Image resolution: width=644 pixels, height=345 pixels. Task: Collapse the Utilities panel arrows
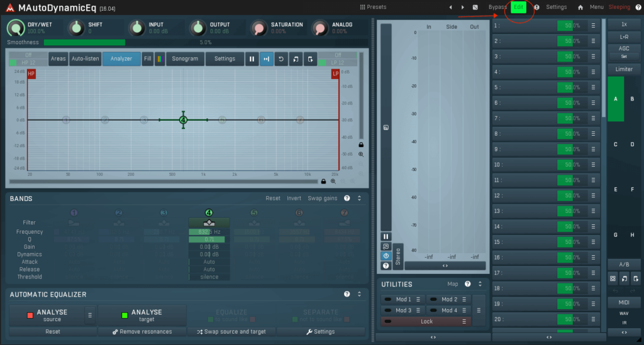coord(480,284)
